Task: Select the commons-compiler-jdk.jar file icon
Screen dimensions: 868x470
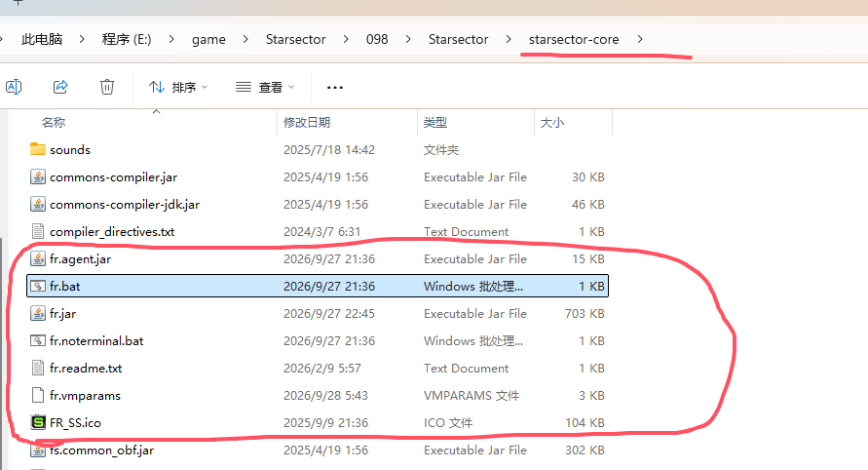Action: [38, 204]
